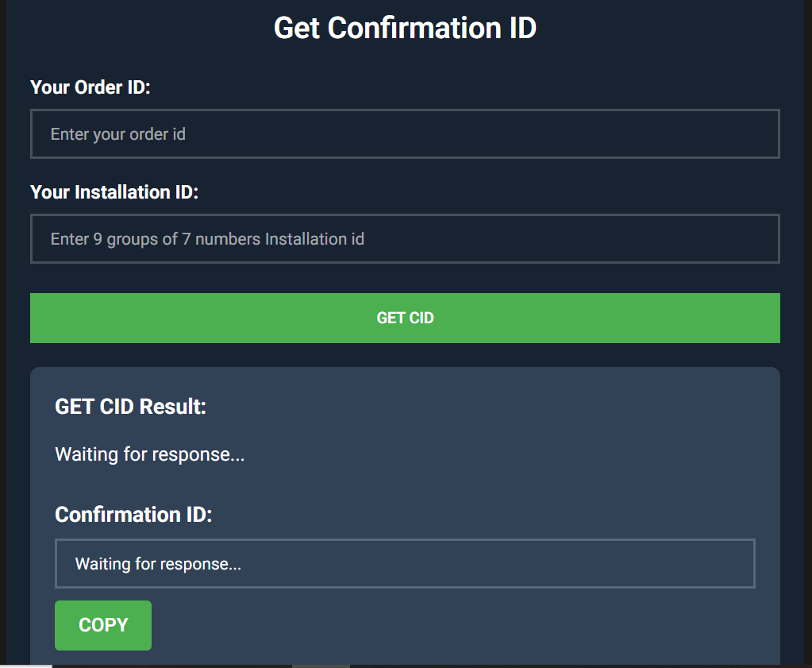Click the "Your Order ID:" label

click(x=90, y=87)
